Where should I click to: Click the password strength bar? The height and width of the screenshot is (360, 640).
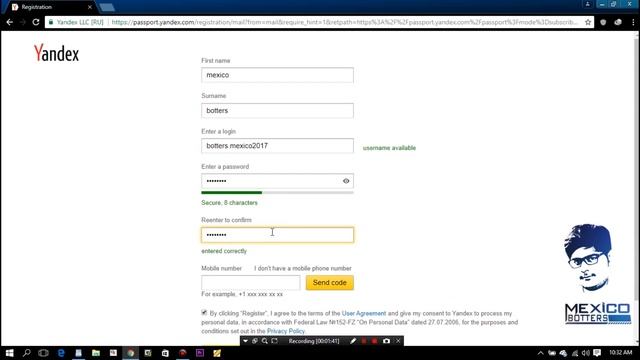278,192
